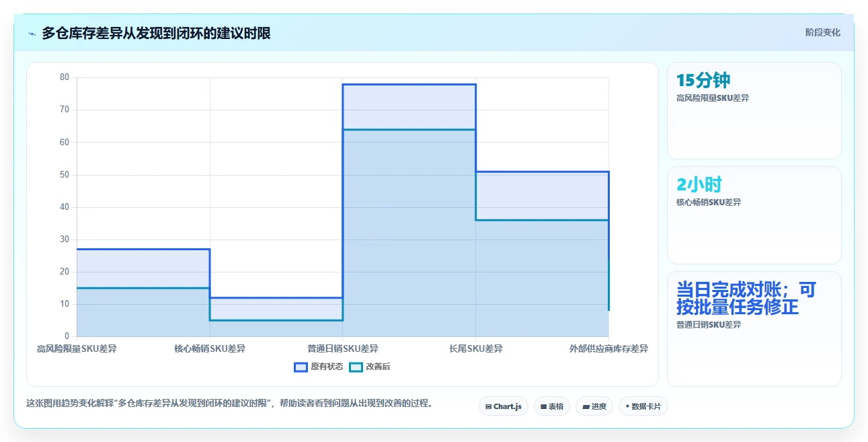
Task: Click the 表格 tag
Action: pos(552,406)
